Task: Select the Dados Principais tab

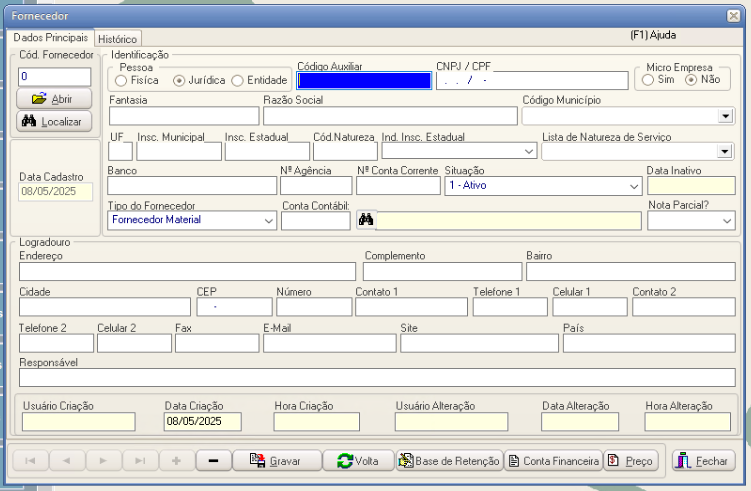Action: tap(48, 37)
